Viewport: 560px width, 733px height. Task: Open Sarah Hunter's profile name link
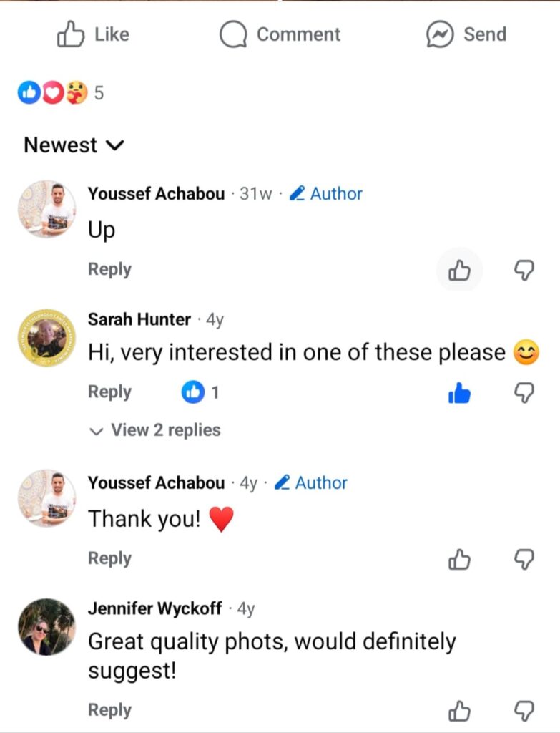pyautogui.click(x=139, y=319)
